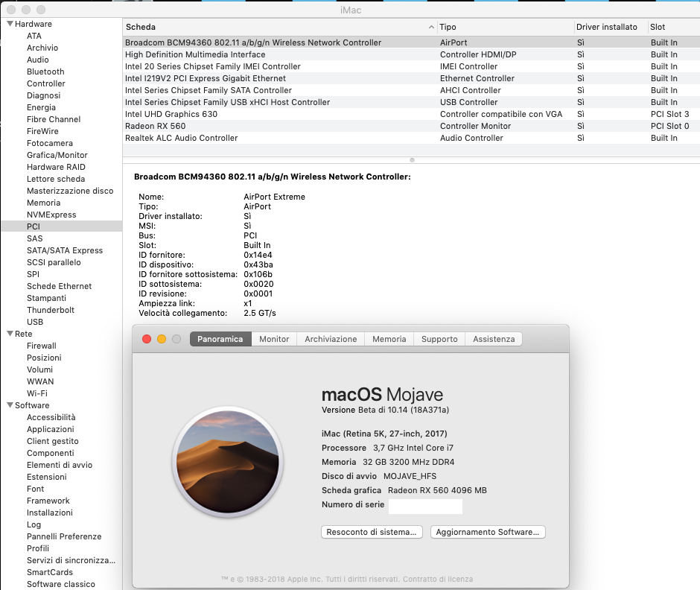The height and width of the screenshot is (590, 700).
Task: Select Thunderbolt in the sidebar
Action: [51, 310]
